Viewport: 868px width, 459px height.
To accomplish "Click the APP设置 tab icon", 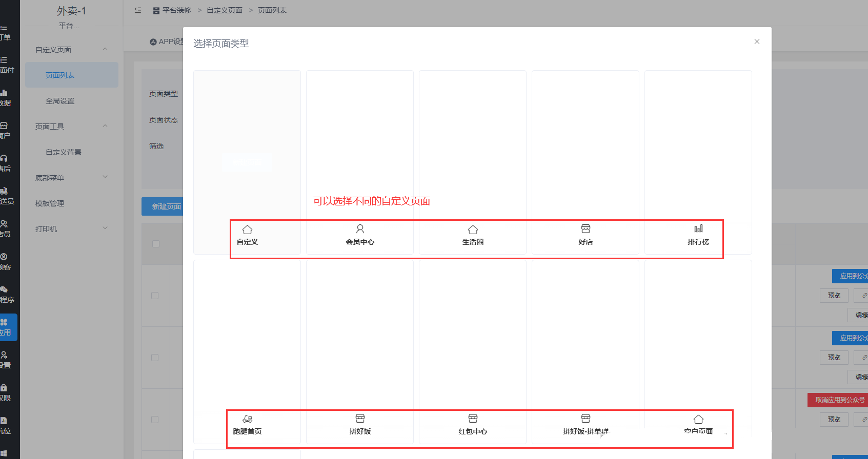I will click(153, 42).
